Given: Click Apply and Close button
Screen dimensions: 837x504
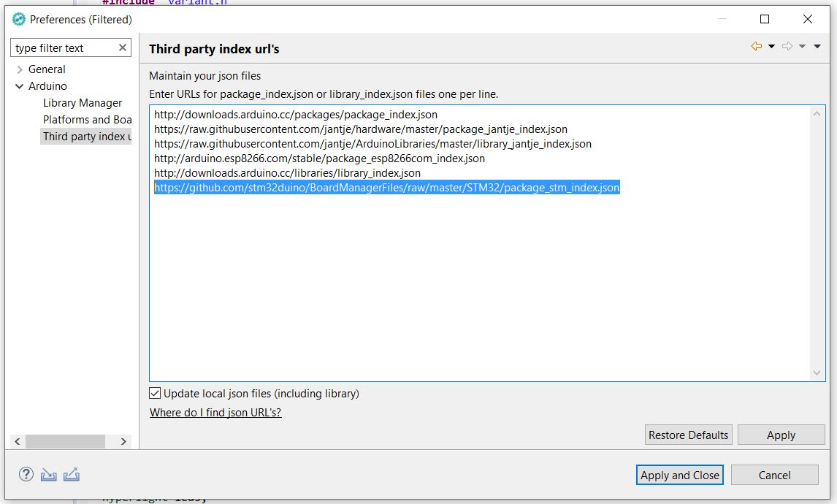Looking at the screenshot, I should pyautogui.click(x=679, y=475).
